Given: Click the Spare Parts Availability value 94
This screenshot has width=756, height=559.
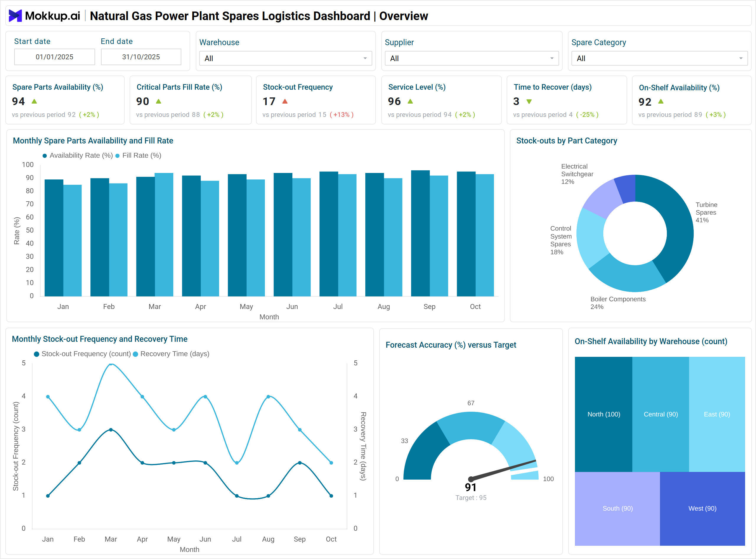Looking at the screenshot, I should [18, 101].
